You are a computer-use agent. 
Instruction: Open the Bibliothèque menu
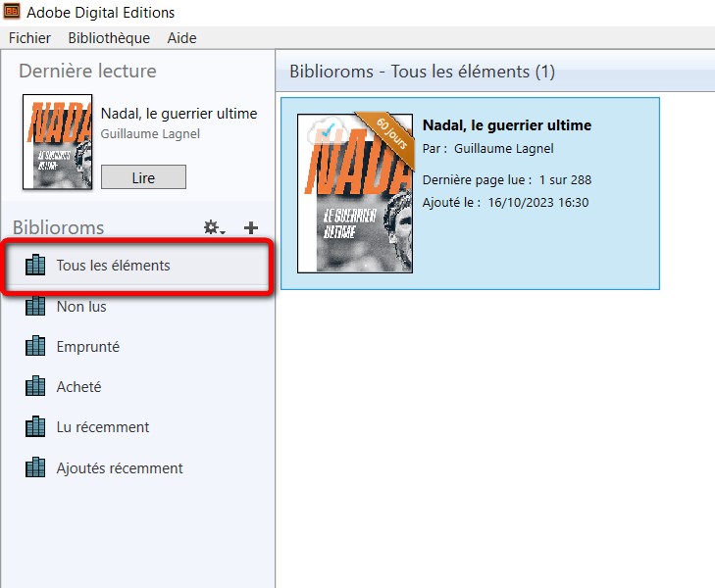coord(109,38)
